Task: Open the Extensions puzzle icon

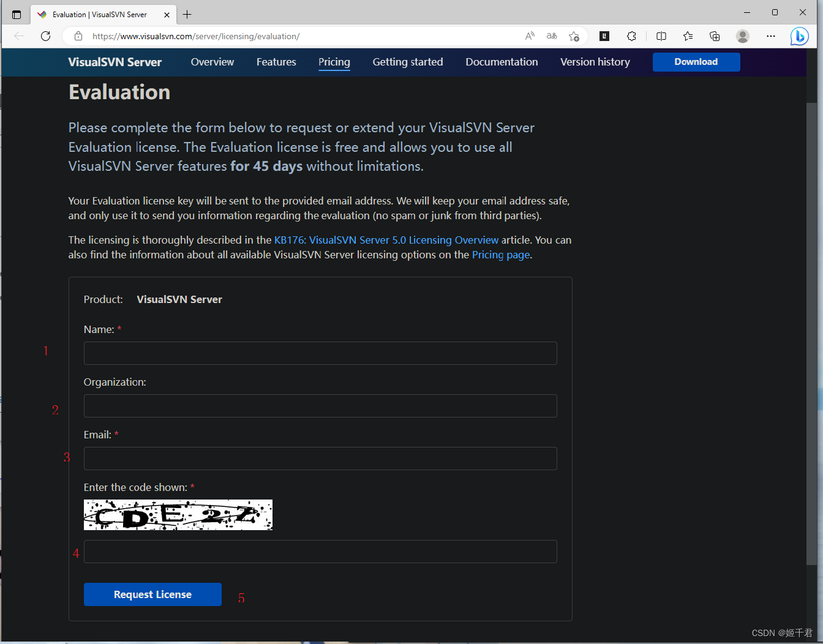Action: (x=631, y=36)
